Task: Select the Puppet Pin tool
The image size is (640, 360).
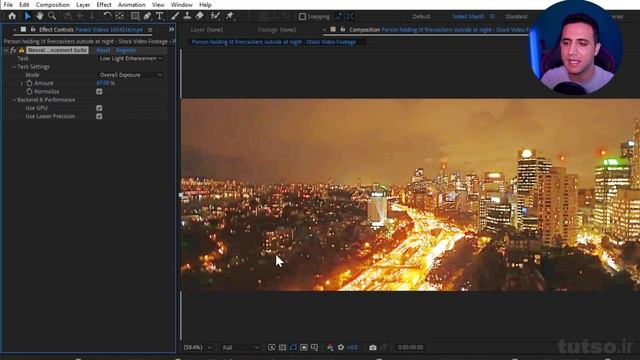Action: [x=230, y=16]
